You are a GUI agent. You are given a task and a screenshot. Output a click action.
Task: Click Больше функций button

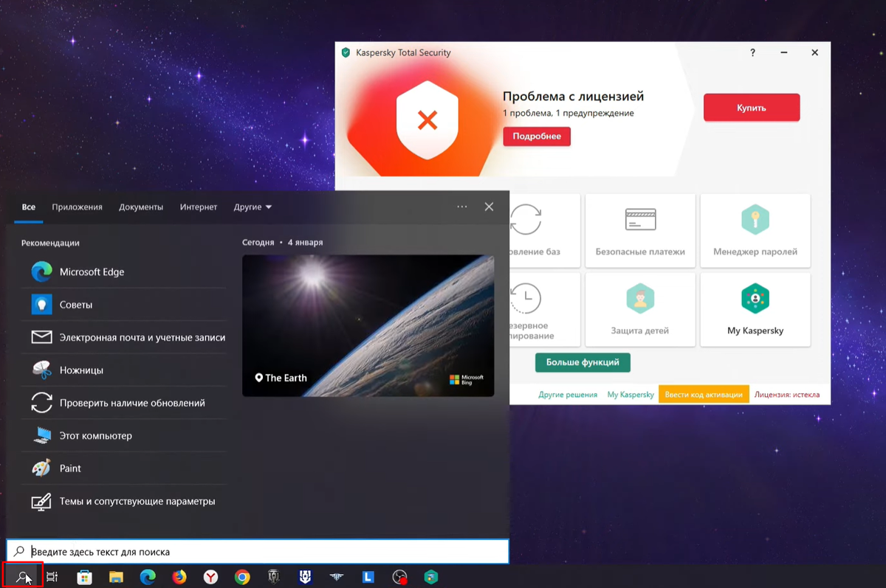[x=583, y=363]
